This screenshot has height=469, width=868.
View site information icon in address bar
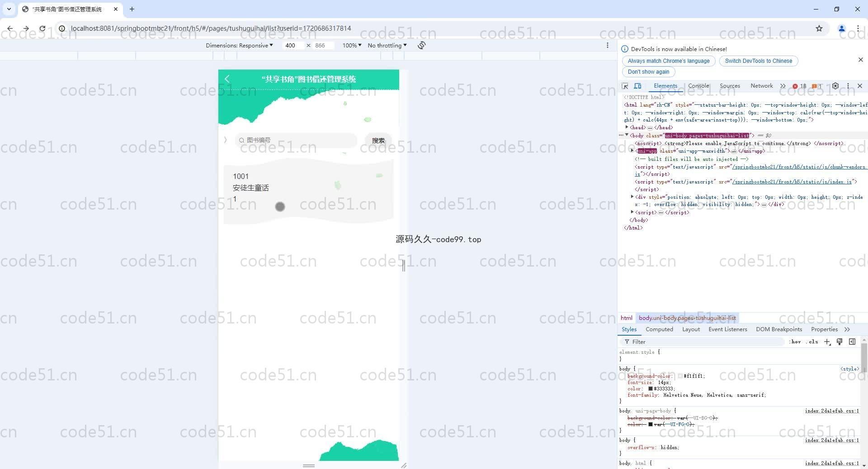pyautogui.click(x=62, y=28)
